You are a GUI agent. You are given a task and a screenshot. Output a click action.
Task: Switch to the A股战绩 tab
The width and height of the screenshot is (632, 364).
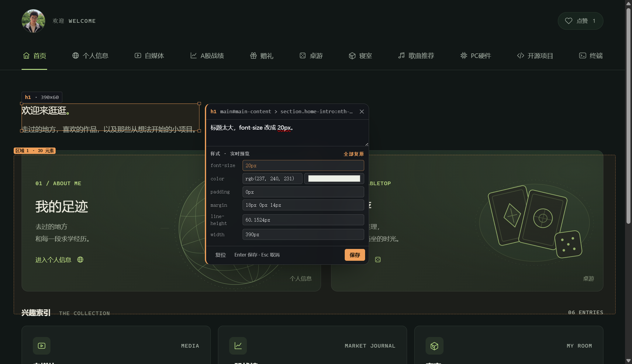point(207,56)
